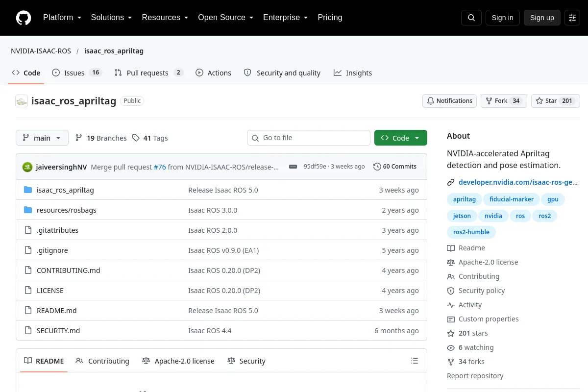Expand the Enterprise menu
Image resolution: width=588 pixels, height=392 pixels.
(285, 18)
